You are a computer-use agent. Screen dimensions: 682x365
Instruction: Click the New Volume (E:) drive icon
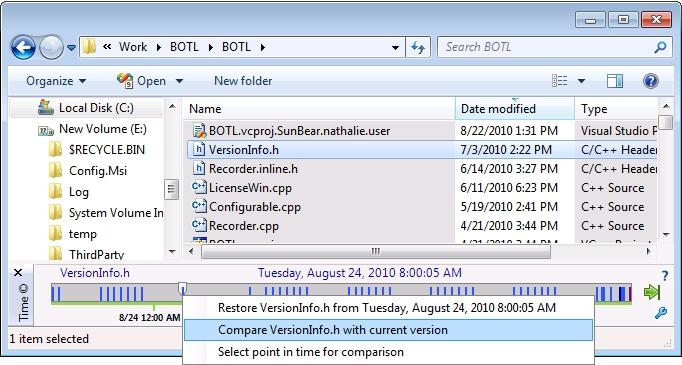(x=46, y=130)
